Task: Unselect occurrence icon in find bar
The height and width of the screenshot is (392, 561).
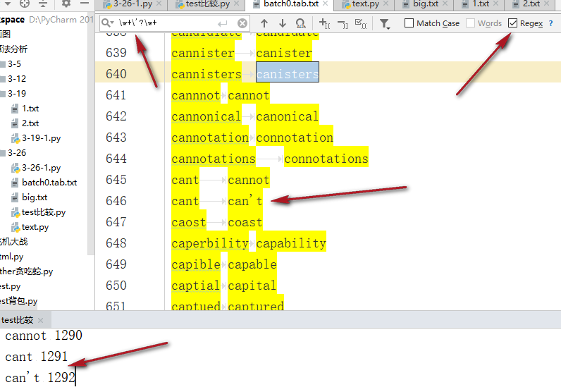Action: tap(343, 24)
